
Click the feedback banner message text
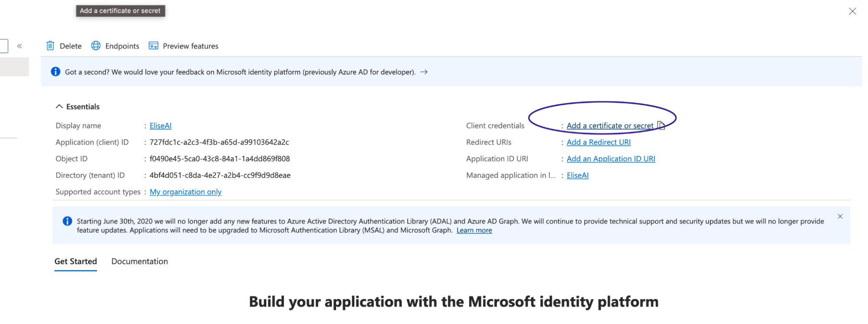coord(240,72)
